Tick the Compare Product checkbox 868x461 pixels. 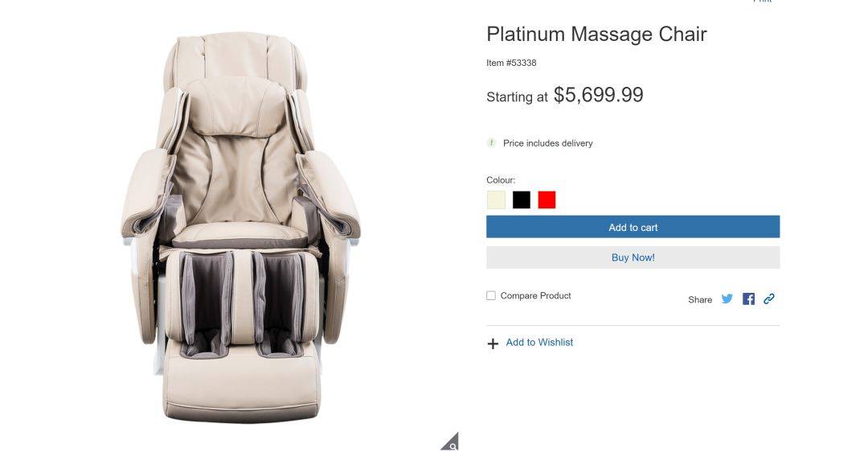[491, 296]
